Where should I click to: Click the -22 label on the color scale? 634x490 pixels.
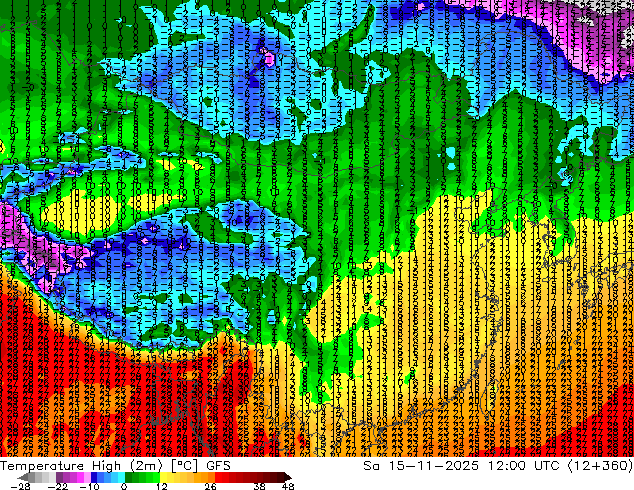tap(57, 486)
